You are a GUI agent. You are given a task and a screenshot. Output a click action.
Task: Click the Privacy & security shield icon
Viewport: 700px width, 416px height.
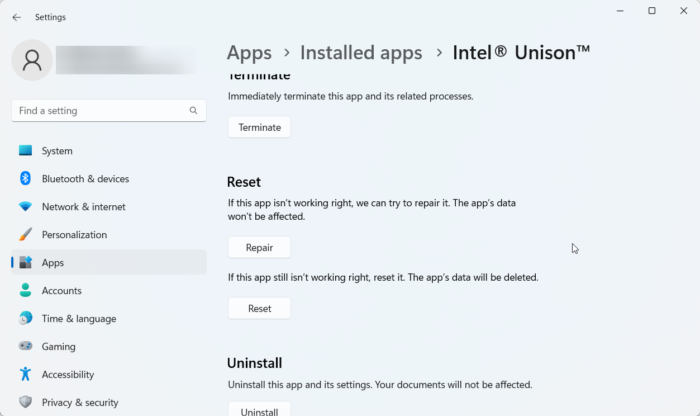click(25, 402)
